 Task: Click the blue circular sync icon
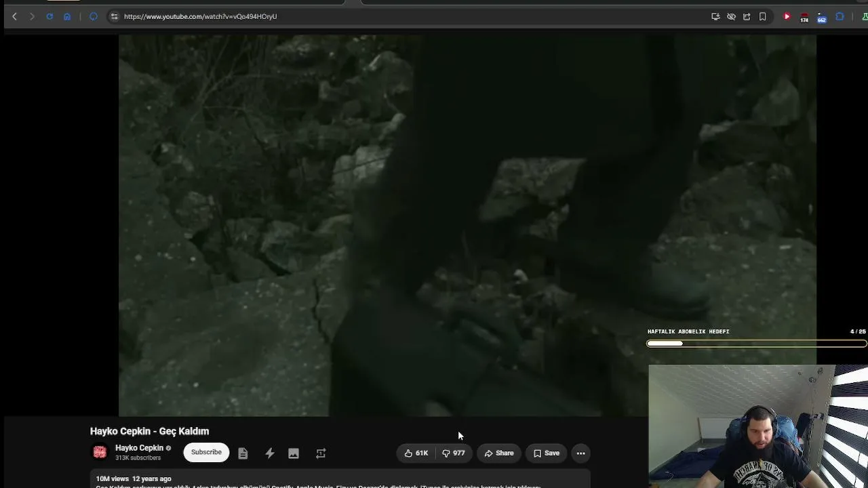pos(94,16)
